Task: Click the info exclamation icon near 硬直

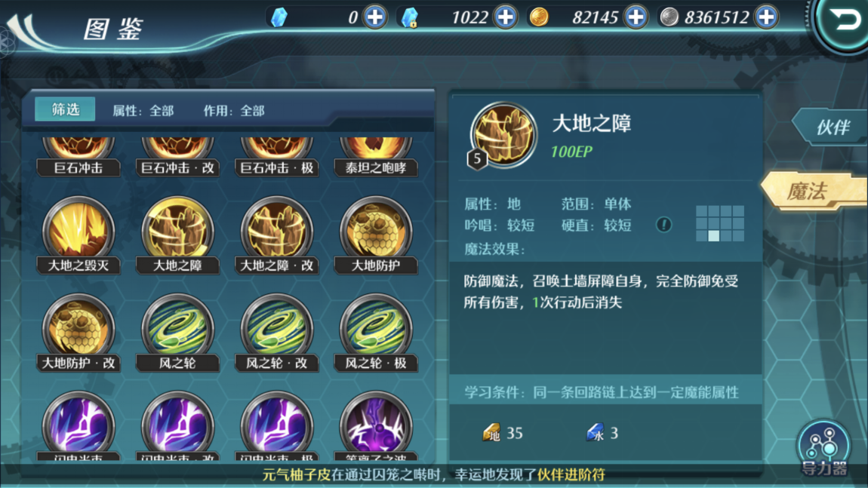Action: [x=663, y=225]
